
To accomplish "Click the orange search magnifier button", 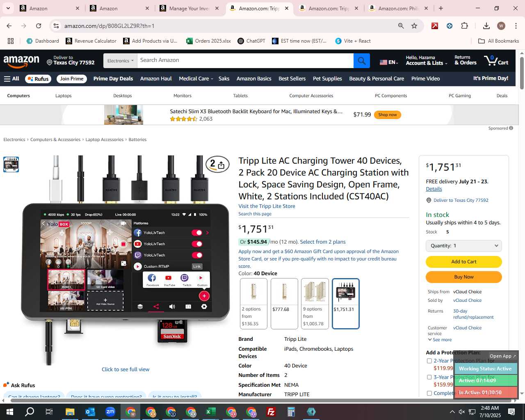I will [x=361, y=61].
